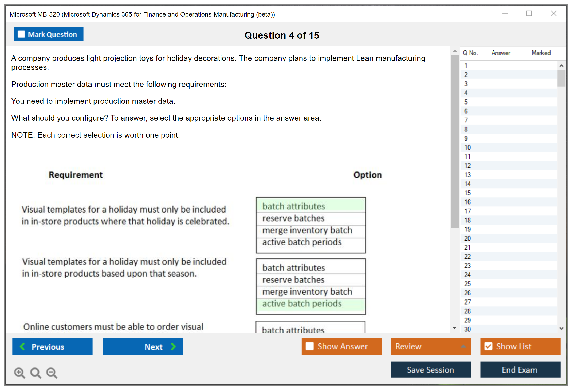Image resolution: width=574 pixels, height=392 pixels.
Task: Click the Save Session button
Action: click(x=431, y=370)
